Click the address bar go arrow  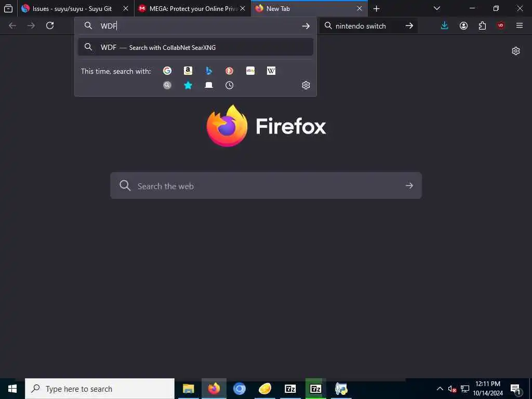305,26
